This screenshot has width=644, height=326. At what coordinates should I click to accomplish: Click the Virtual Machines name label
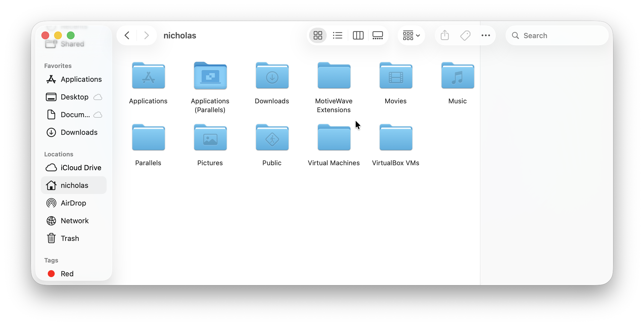point(334,163)
